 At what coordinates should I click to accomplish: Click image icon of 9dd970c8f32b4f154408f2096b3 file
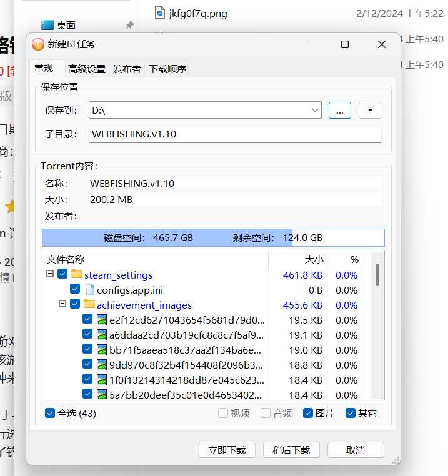(x=102, y=365)
